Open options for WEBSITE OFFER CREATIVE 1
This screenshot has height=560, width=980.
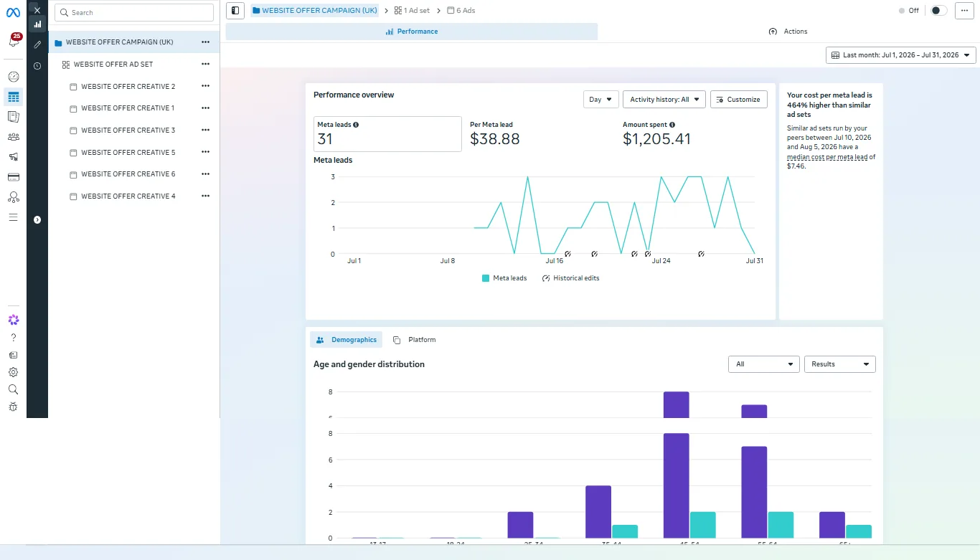point(205,108)
